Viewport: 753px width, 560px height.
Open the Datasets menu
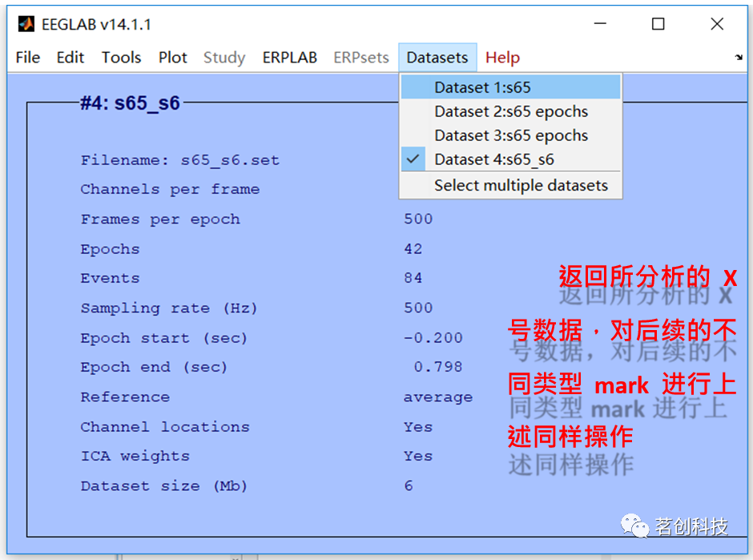[437, 57]
